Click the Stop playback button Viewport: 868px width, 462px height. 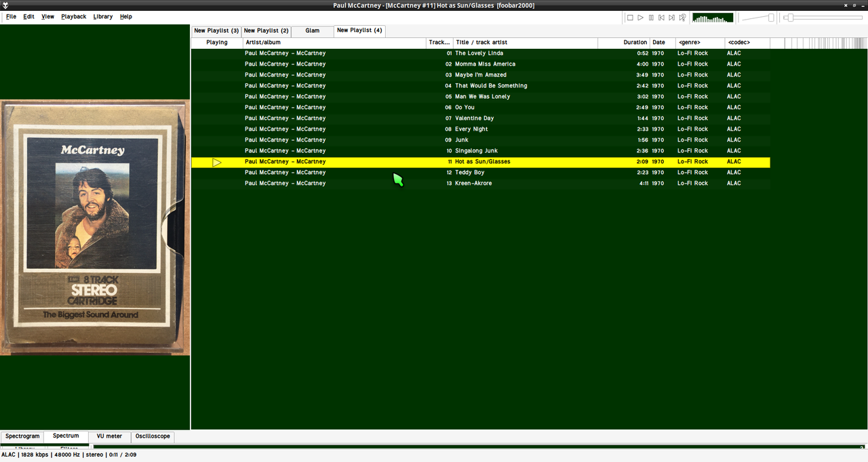click(x=630, y=18)
